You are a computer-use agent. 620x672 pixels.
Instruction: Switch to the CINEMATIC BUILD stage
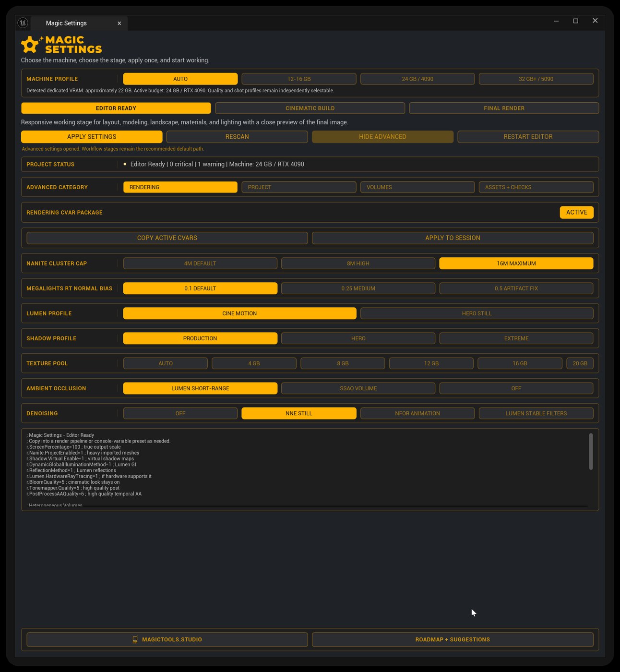tap(310, 108)
